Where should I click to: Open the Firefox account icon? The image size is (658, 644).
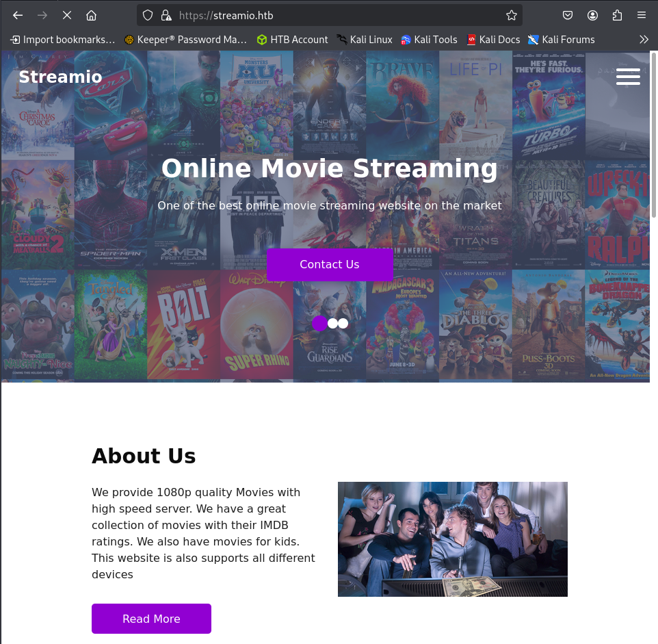(x=592, y=15)
